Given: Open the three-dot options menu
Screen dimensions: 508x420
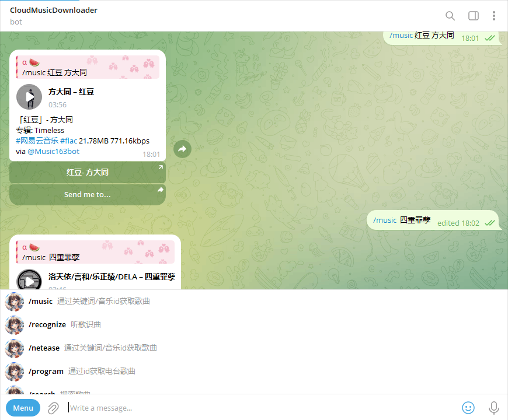Looking at the screenshot, I should pyautogui.click(x=494, y=16).
